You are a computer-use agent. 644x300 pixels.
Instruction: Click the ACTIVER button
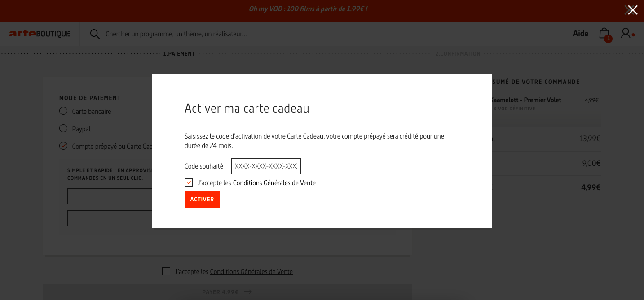click(x=202, y=200)
